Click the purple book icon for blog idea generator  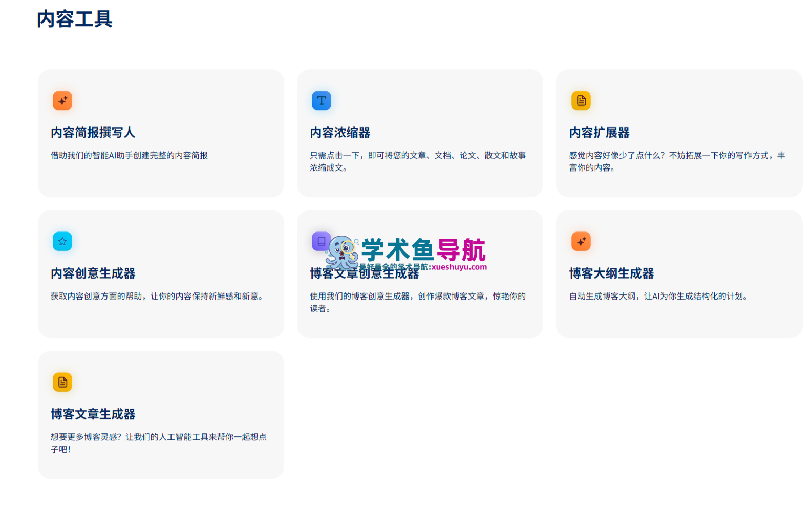321,241
